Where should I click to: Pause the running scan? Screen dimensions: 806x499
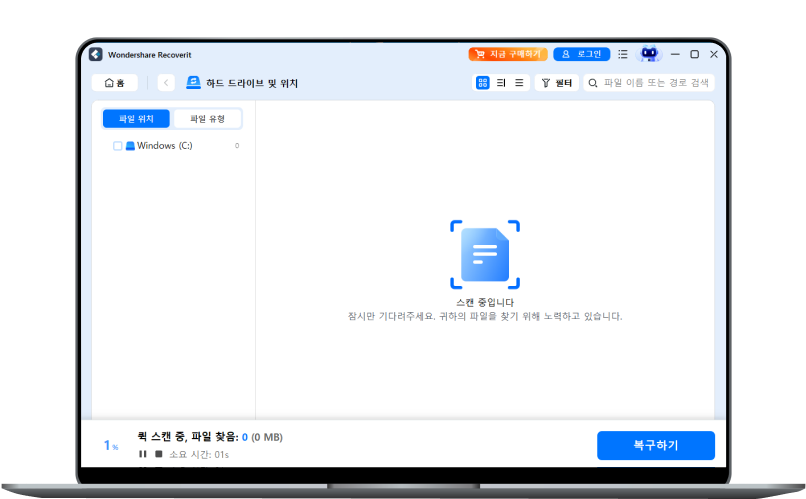[143, 454]
